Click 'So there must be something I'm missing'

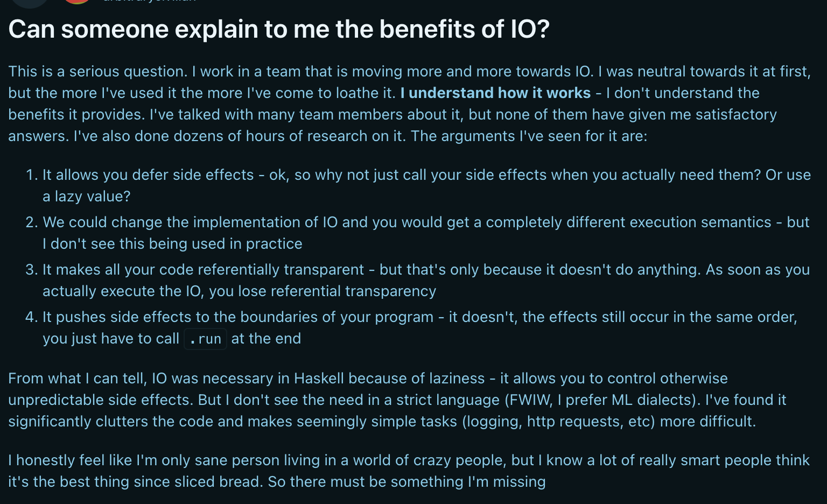[407, 481]
